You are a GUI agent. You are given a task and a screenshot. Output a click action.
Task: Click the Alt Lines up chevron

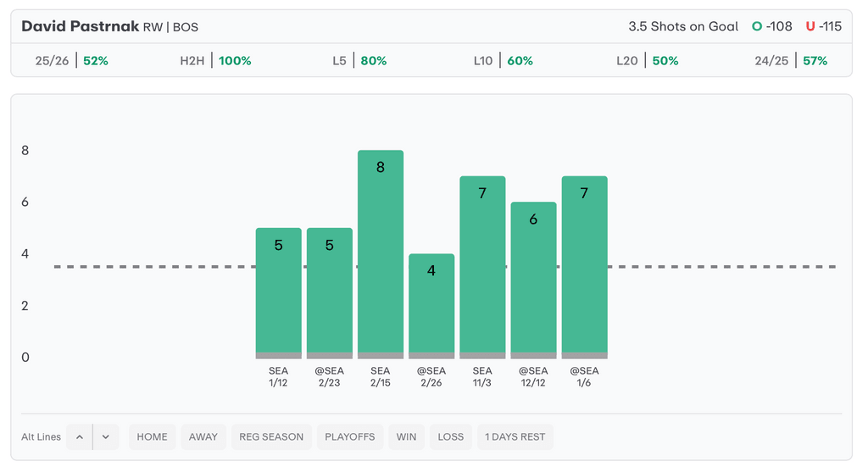tap(80, 437)
